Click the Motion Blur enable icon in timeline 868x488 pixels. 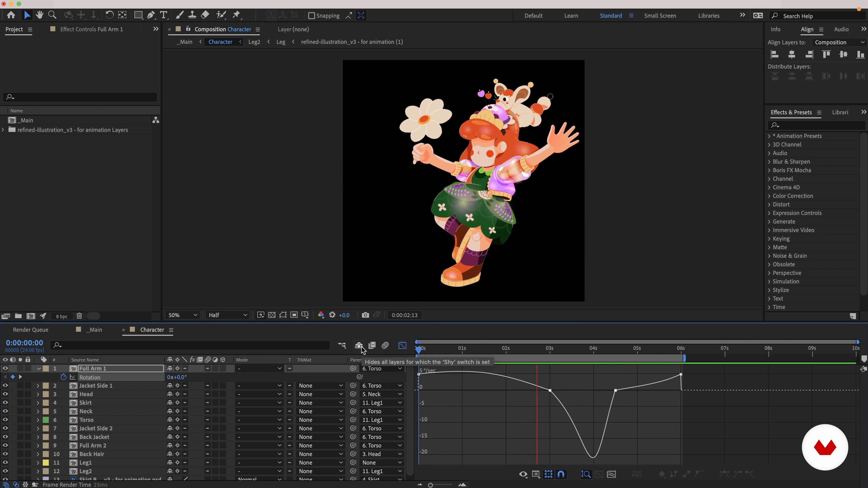tap(385, 345)
